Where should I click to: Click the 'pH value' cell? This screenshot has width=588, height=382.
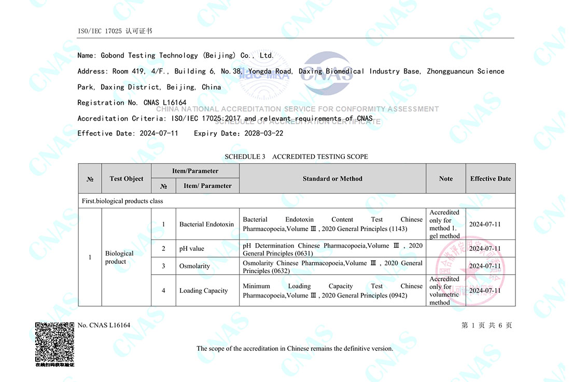pyautogui.click(x=207, y=249)
